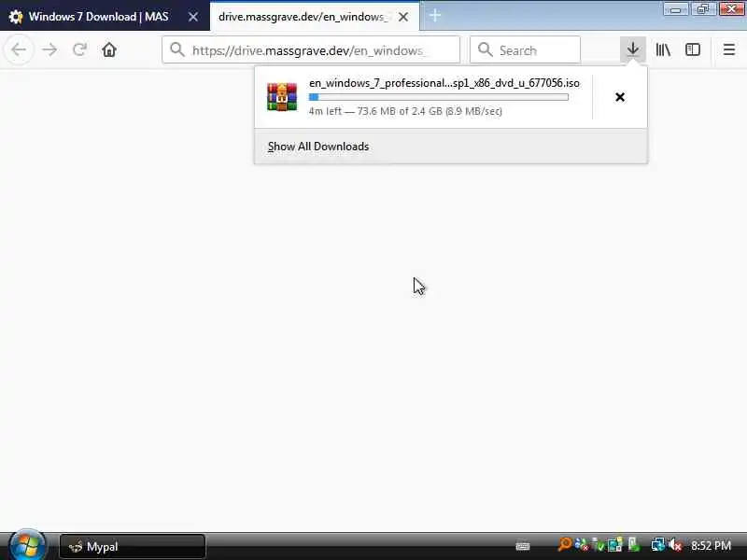Click the magnifier icon in the Search box
This screenshot has width=747, height=560.
[485, 49]
